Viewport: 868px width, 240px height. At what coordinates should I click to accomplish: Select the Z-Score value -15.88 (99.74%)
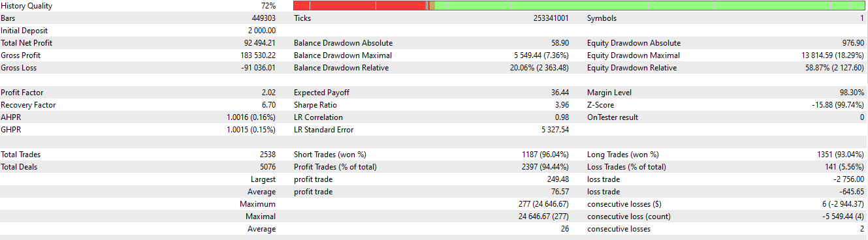point(838,105)
